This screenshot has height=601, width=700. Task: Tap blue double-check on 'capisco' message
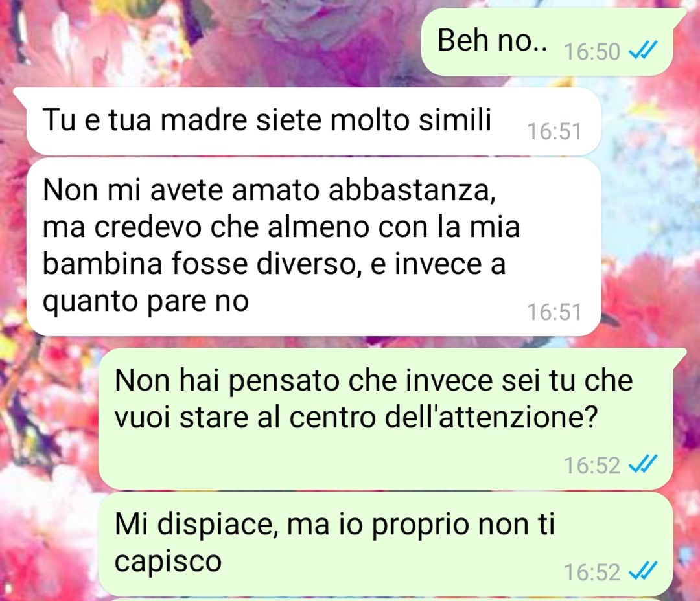coord(642,571)
